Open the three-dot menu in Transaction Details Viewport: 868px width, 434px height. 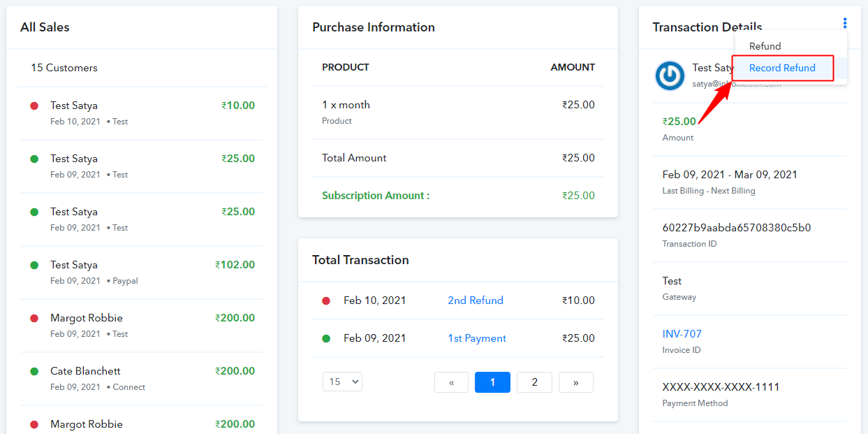click(x=844, y=24)
